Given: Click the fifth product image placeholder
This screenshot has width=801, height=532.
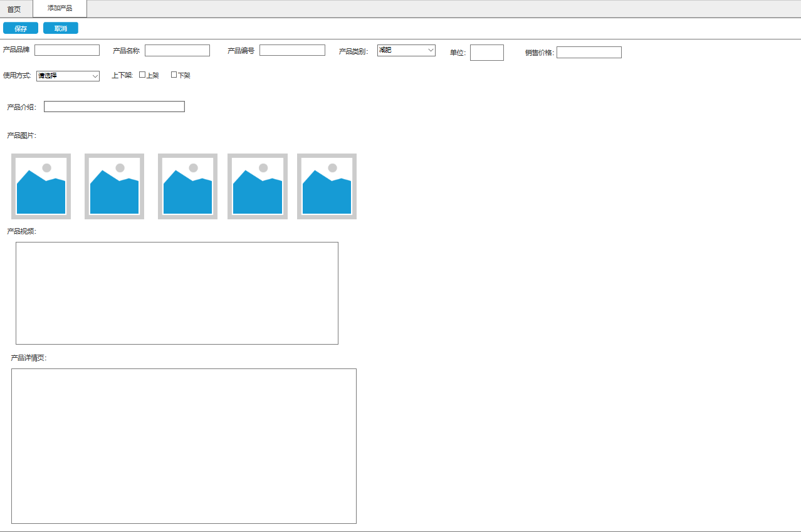Looking at the screenshot, I should (327, 187).
